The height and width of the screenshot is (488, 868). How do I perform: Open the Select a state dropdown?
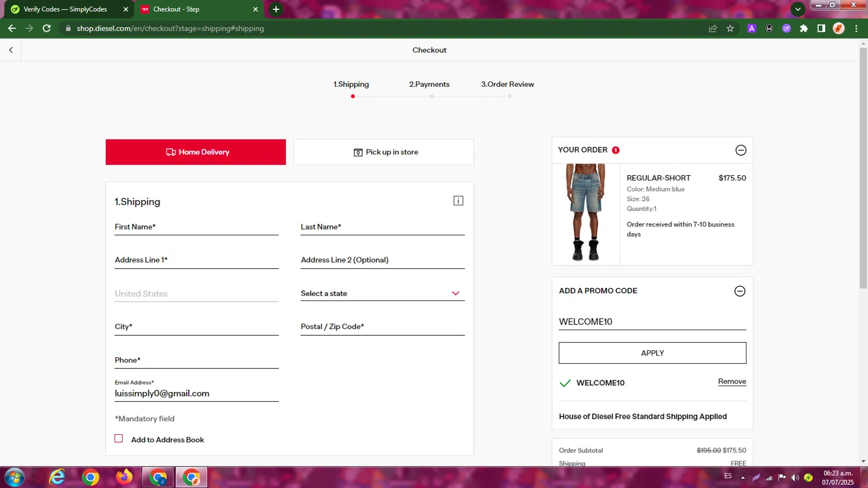[382, 293]
